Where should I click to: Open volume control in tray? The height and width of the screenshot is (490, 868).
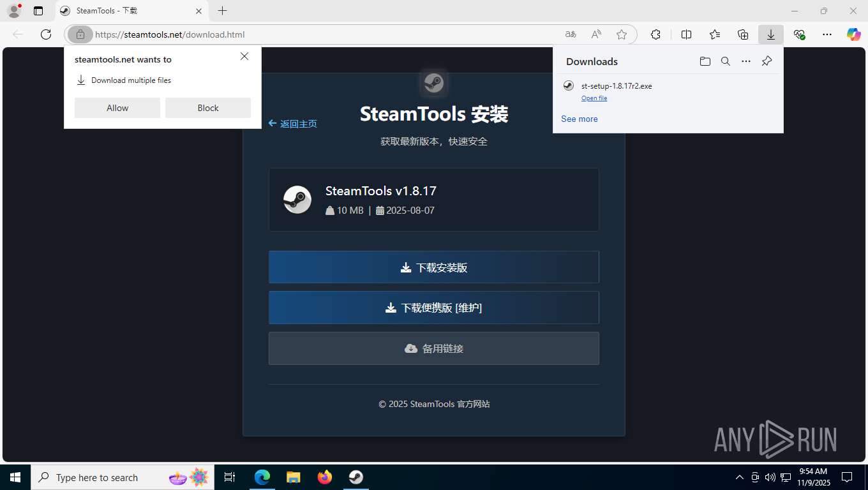coord(770,477)
